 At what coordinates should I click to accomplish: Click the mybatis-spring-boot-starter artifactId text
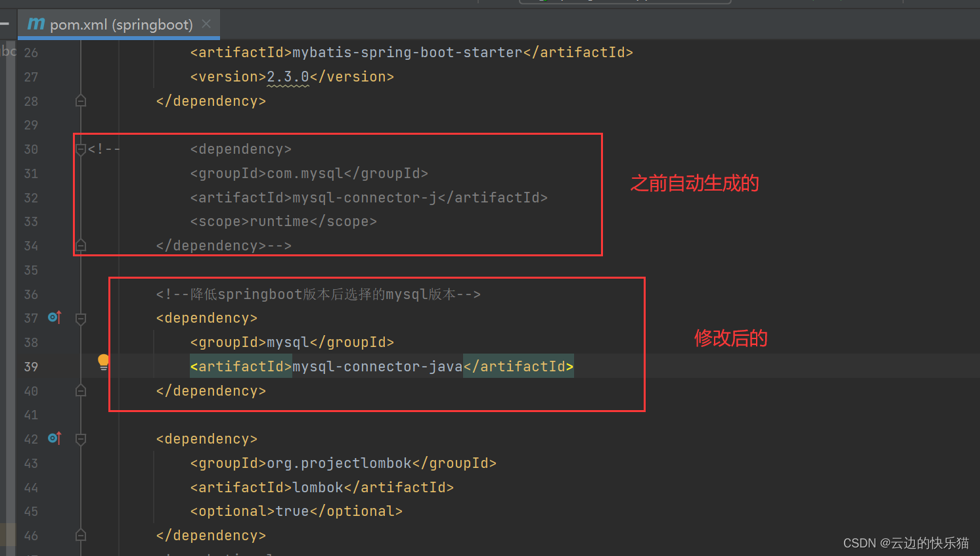(x=407, y=53)
